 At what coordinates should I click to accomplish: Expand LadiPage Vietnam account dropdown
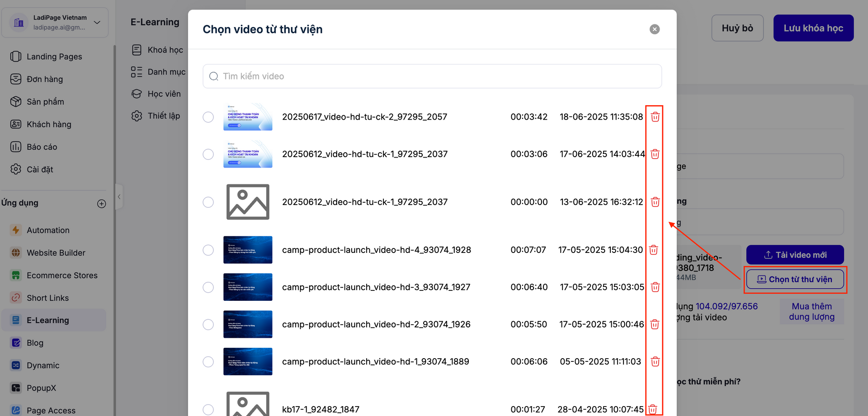point(97,22)
